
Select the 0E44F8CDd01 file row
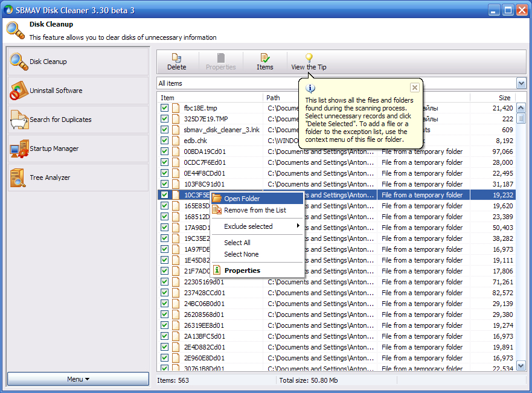(x=336, y=173)
